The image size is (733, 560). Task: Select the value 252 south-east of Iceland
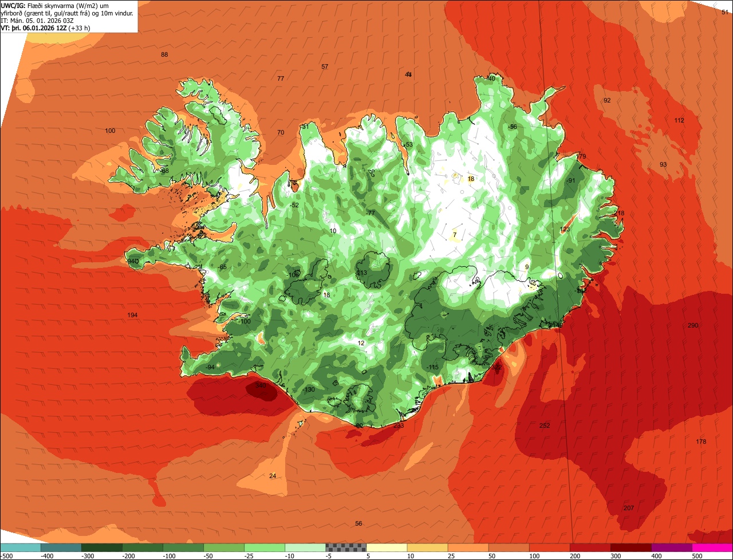[x=545, y=425]
